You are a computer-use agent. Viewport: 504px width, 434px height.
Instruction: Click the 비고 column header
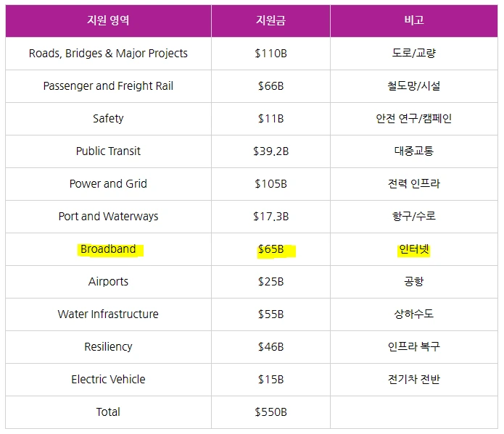click(x=413, y=20)
